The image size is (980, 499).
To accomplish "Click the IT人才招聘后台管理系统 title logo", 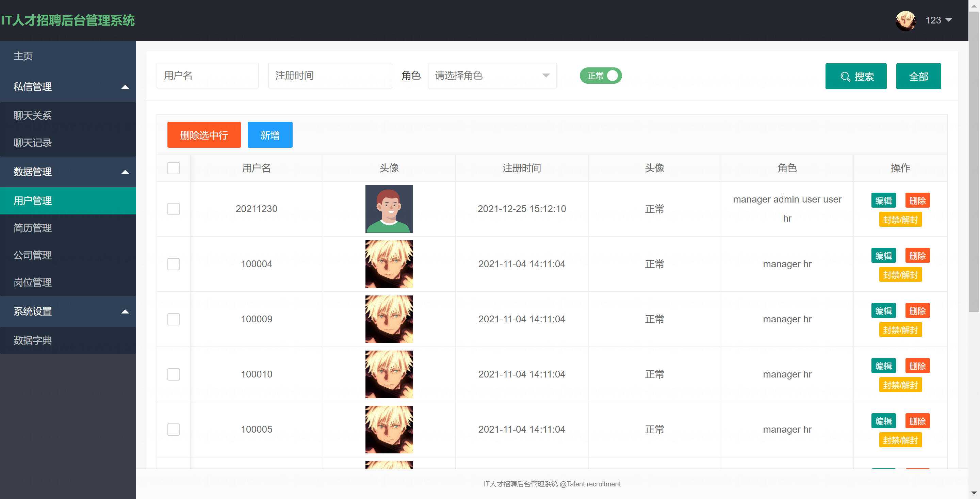I will 68,20.
